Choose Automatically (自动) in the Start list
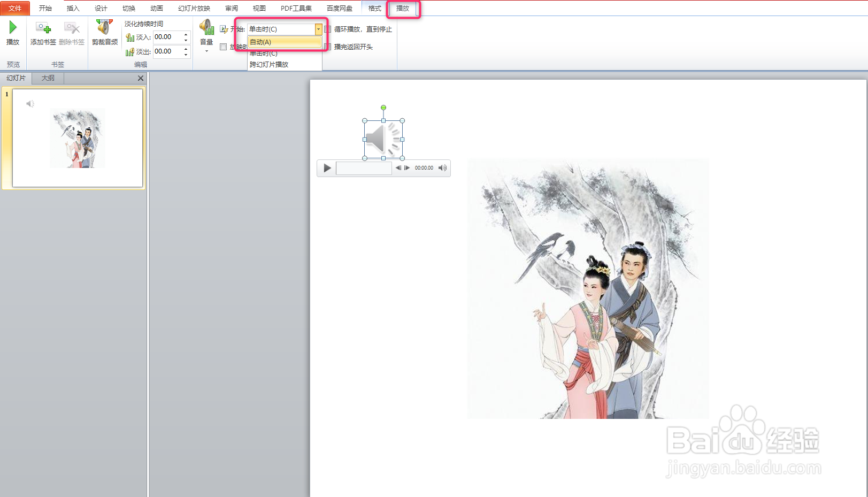868x497 pixels. point(285,42)
